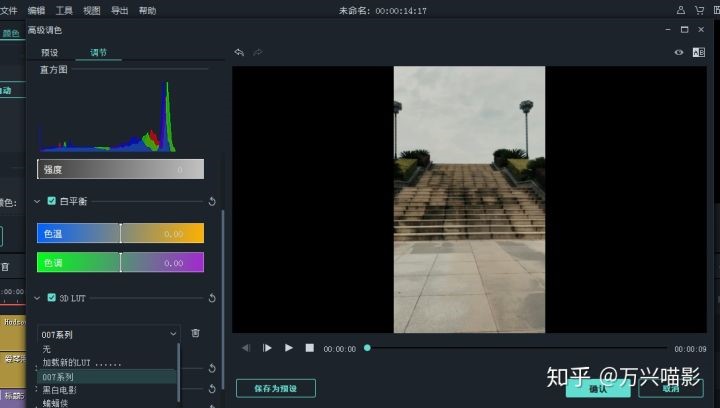720x408 pixels.
Task: Toggle the 3D LUT checkbox
Action: click(51, 298)
